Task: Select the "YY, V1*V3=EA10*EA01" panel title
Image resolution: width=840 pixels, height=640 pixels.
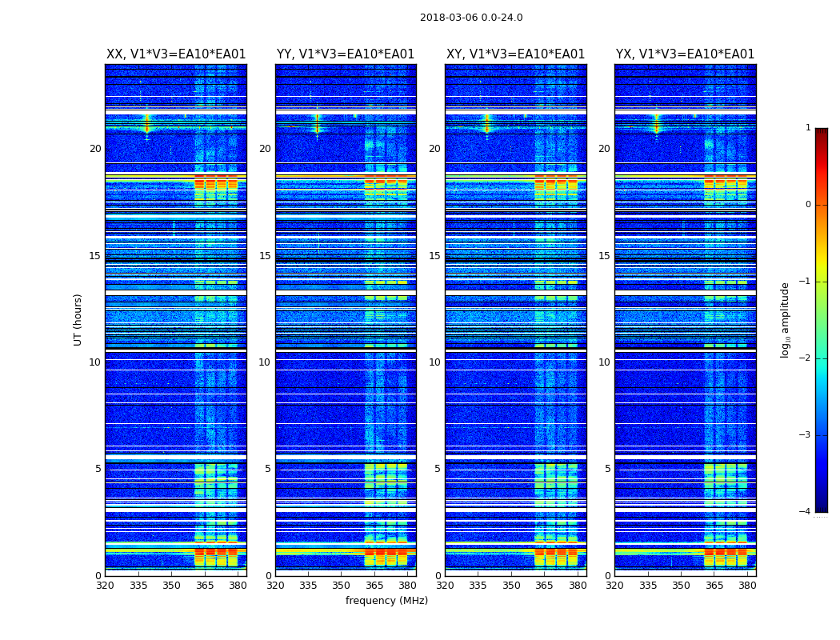Action: click(x=346, y=54)
